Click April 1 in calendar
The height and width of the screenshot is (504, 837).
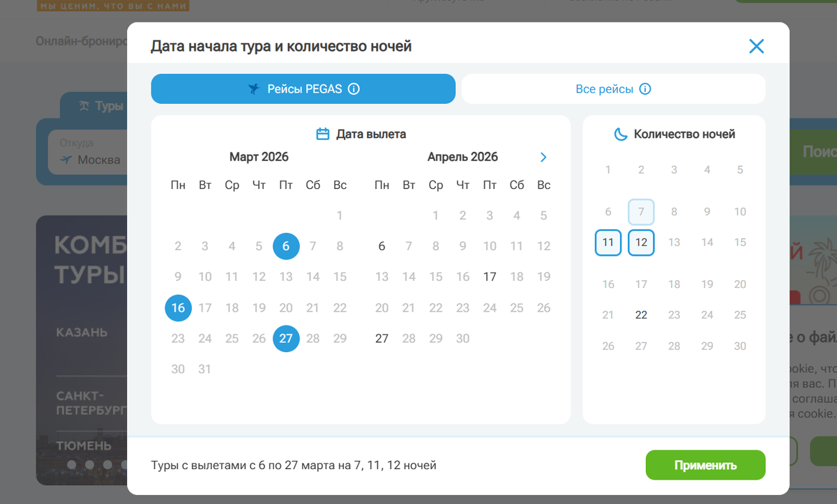tap(436, 215)
